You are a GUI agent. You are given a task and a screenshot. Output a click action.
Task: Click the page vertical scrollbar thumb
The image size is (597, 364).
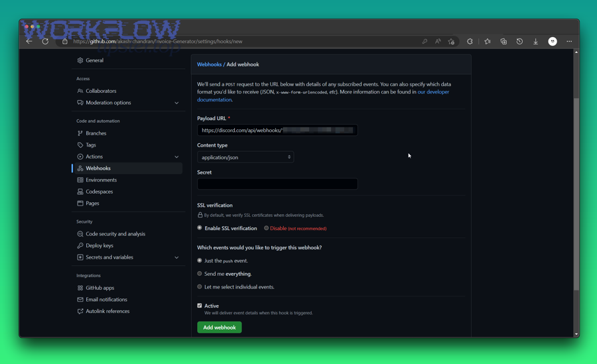(x=576, y=194)
